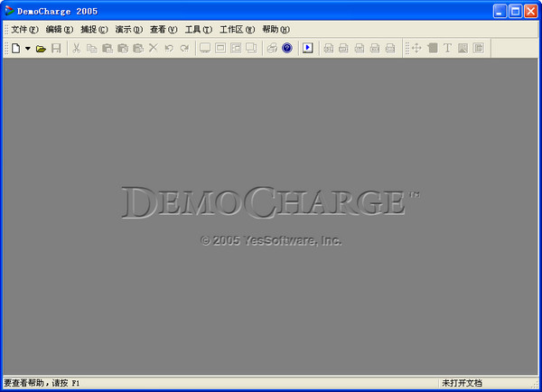
Task: Maximize the DemoCharge 2005 window
Action: [515, 11]
